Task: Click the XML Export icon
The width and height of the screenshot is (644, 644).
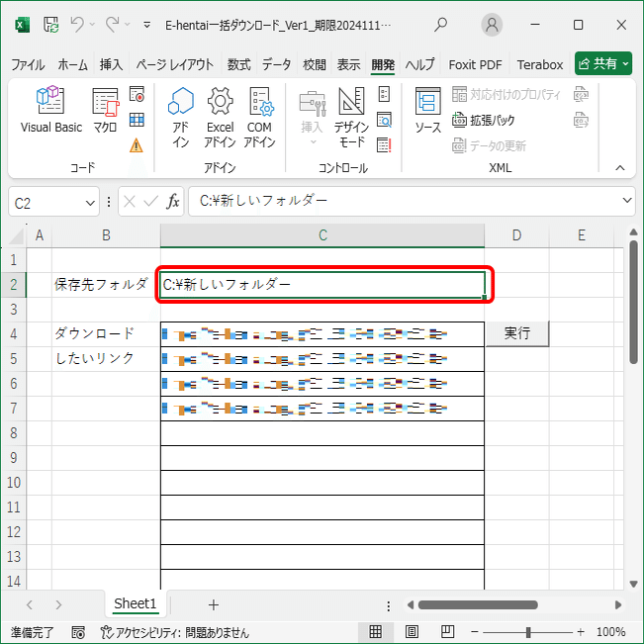Action: [x=581, y=120]
